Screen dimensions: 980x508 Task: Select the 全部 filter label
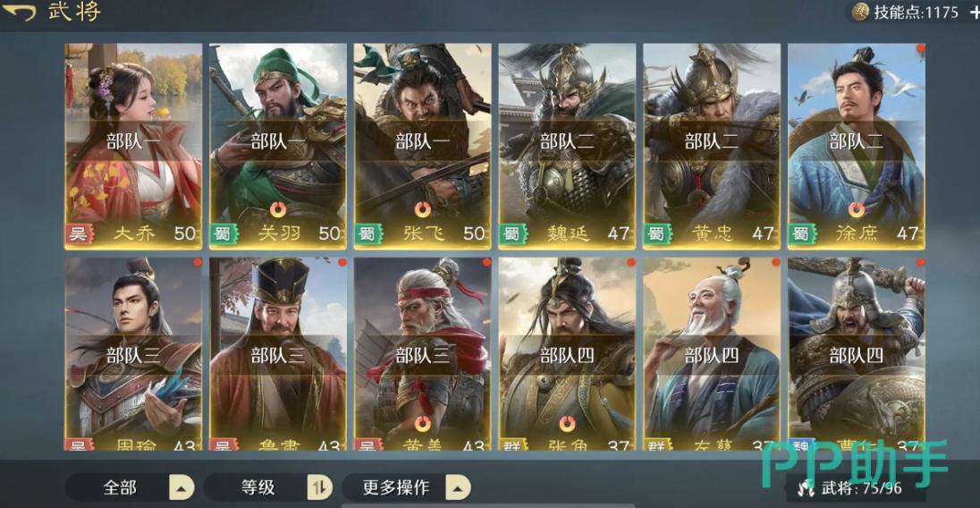point(120,487)
